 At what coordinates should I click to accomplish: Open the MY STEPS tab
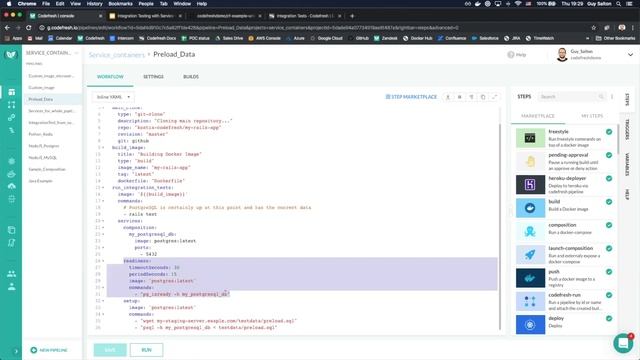(x=592, y=116)
